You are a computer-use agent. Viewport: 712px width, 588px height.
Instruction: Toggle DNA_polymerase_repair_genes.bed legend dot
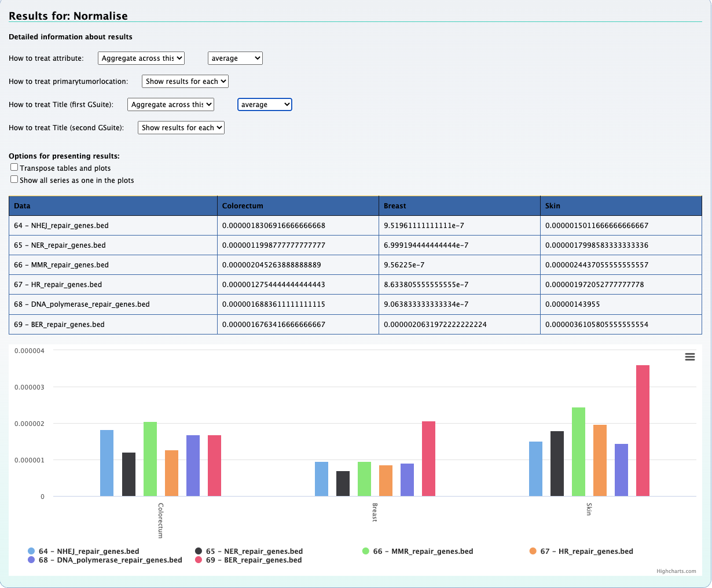pos(31,560)
